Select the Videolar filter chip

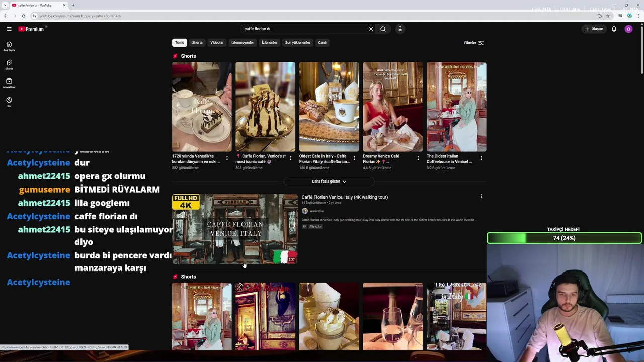pos(217,43)
